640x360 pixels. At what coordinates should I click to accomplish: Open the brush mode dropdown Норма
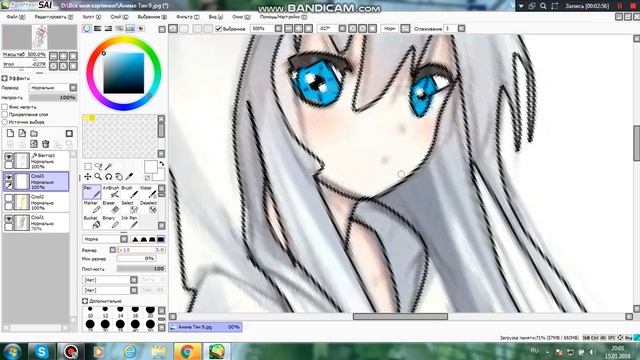pos(105,239)
